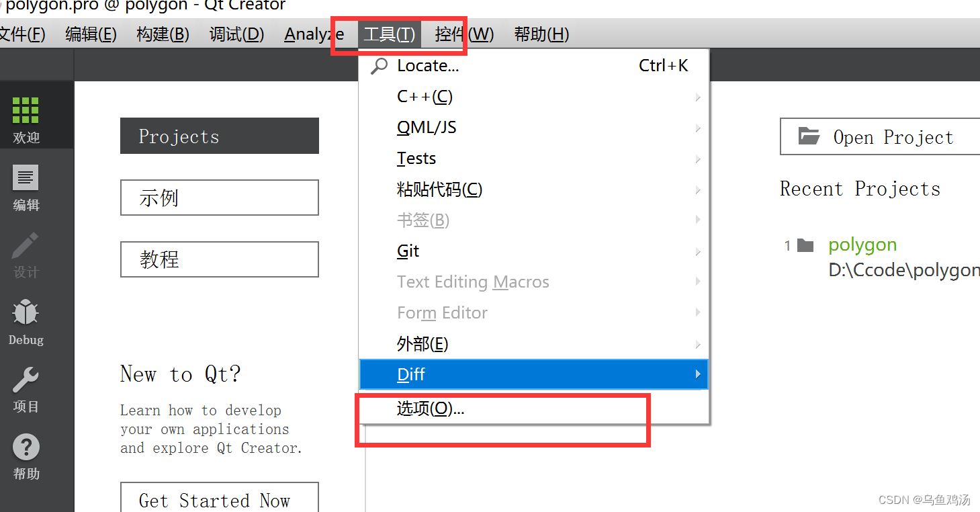Open the Welcome (欢迎) mode grid icon
980x512 pixels.
point(26,110)
